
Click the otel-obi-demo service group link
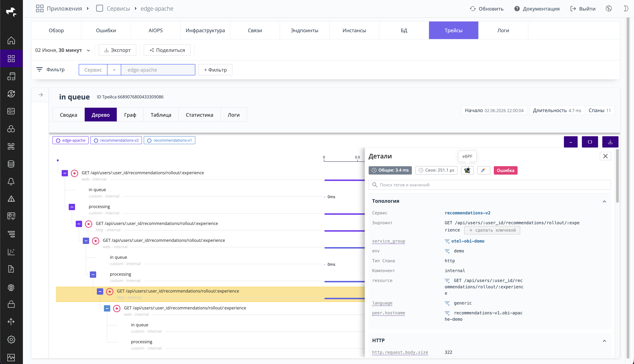tap(468, 241)
